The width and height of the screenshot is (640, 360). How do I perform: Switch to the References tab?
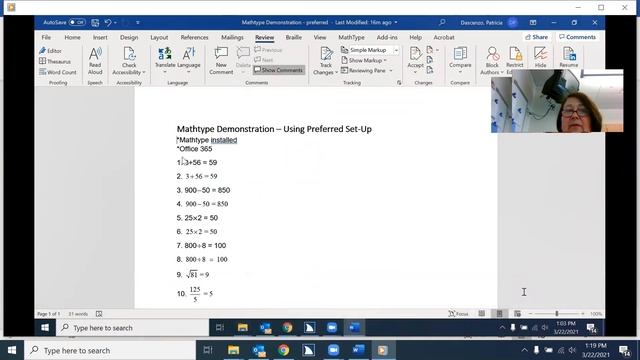194,37
